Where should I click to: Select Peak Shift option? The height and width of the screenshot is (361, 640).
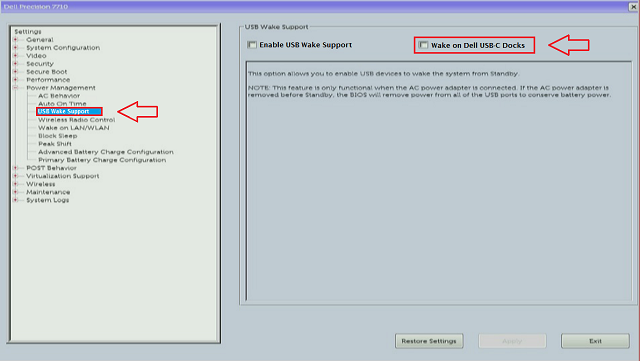[55, 144]
